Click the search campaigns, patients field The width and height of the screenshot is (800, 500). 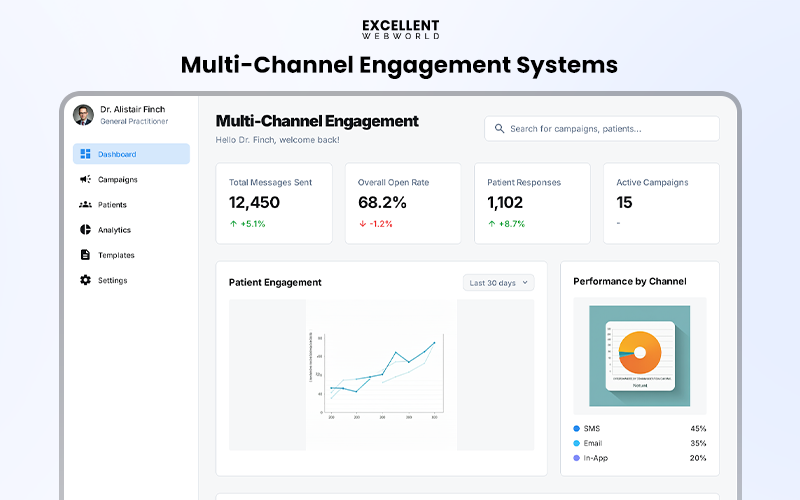[x=602, y=129]
